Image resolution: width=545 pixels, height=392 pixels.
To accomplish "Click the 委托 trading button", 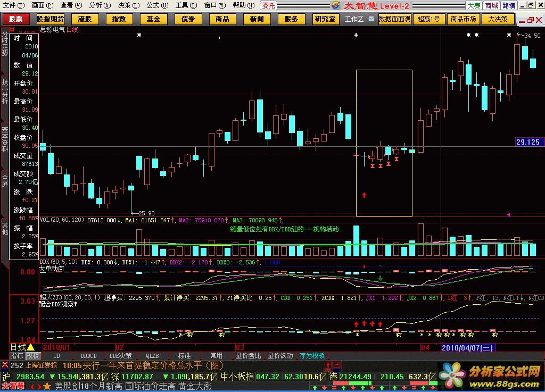I will coord(269,5).
